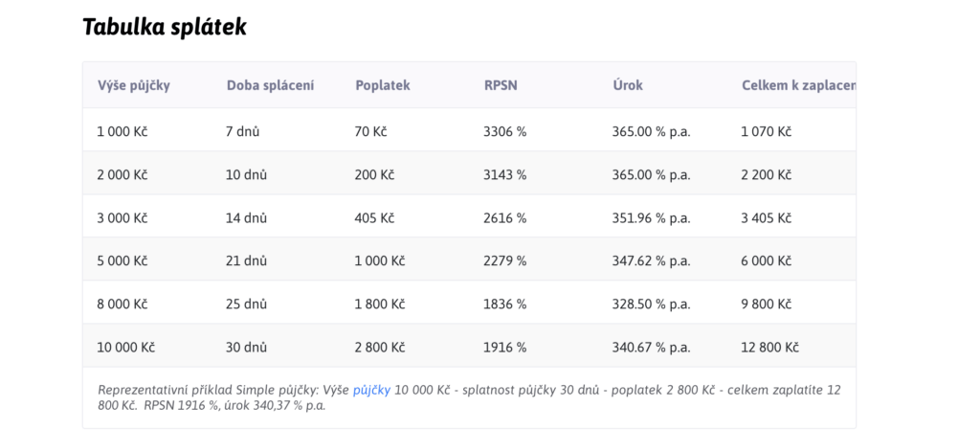Click the Poplatek column header
Screen dimensions: 980x430
tap(382, 85)
